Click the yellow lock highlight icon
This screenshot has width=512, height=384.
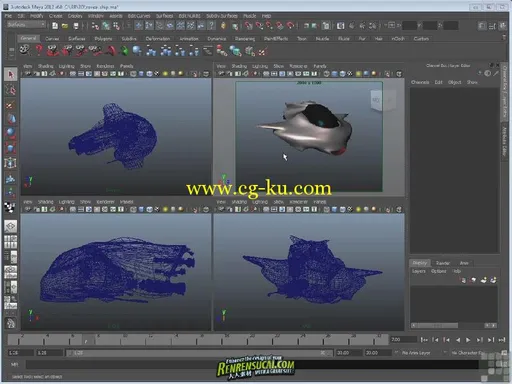(x=223, y=26)
